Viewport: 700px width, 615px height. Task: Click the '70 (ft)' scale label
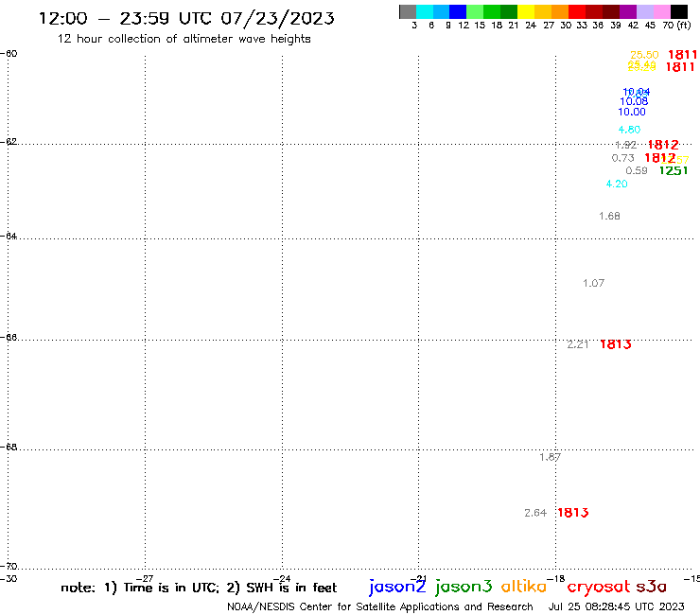676,26
